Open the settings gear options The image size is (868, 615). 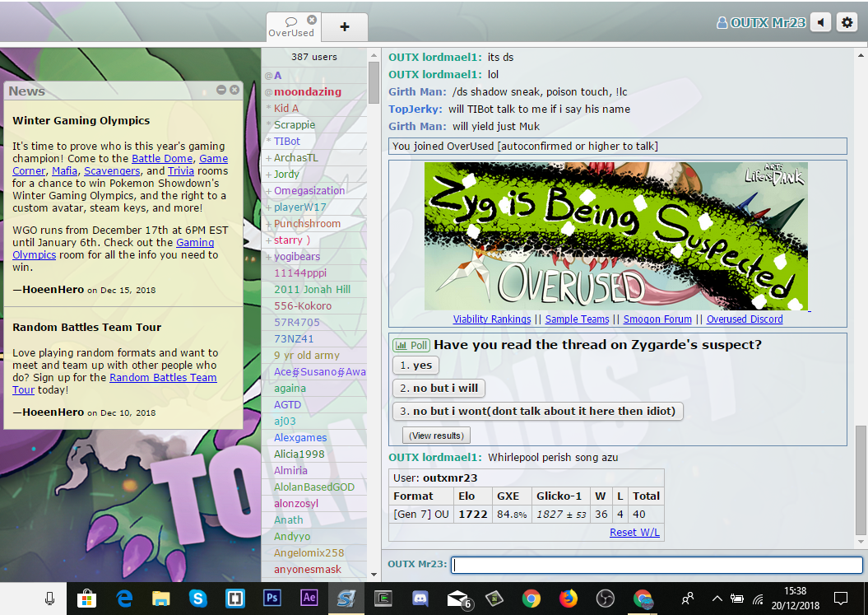click(x=847, y=23)
